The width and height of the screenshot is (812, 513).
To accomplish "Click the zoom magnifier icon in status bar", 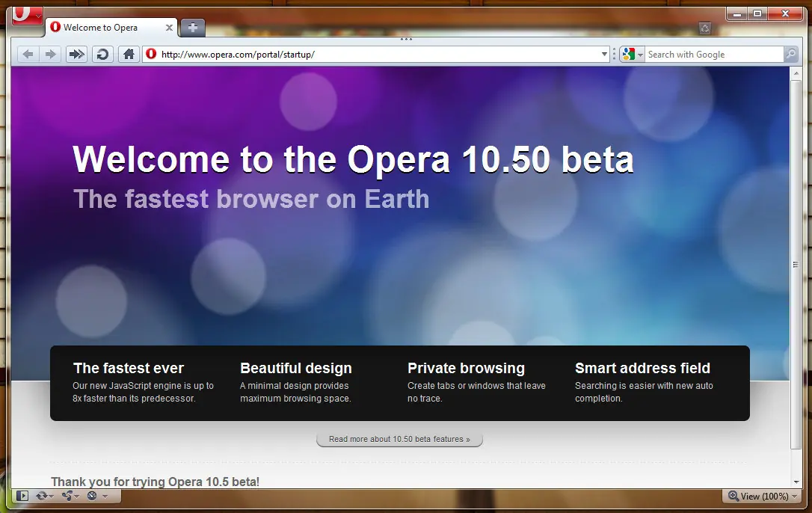I will [x=733, y=496].
